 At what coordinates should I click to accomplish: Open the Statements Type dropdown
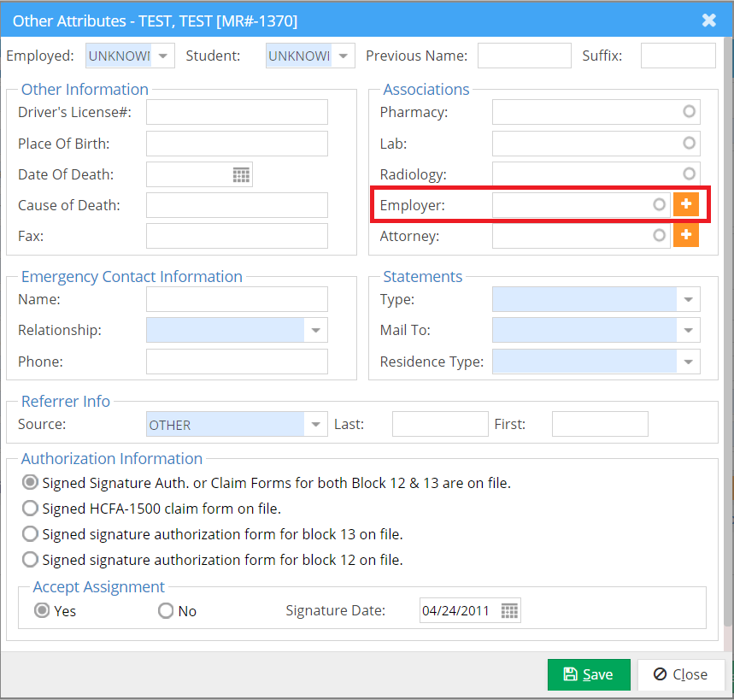pos(688,300)
